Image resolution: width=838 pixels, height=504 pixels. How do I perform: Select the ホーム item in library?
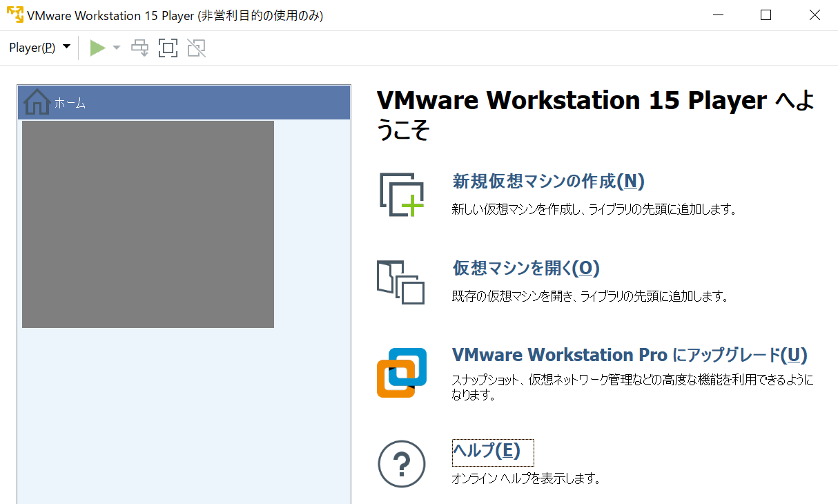click(184, 103)
